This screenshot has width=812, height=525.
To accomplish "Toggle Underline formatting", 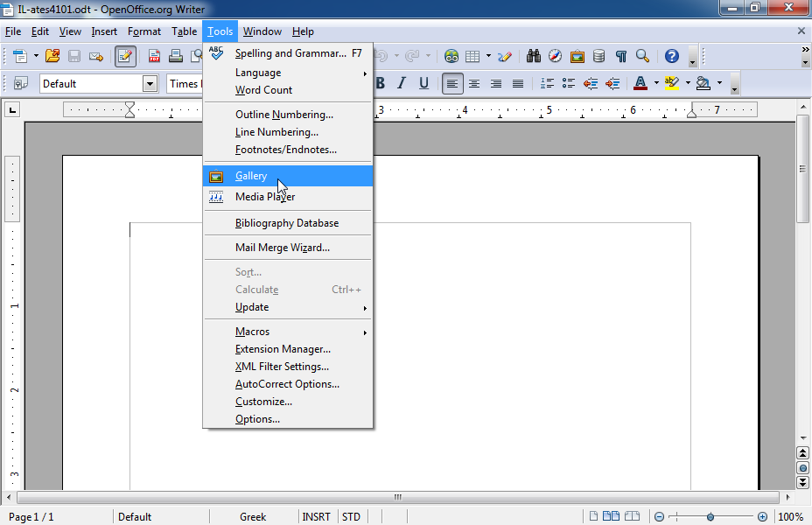I will pyautogui.click(x=423, y=83).
